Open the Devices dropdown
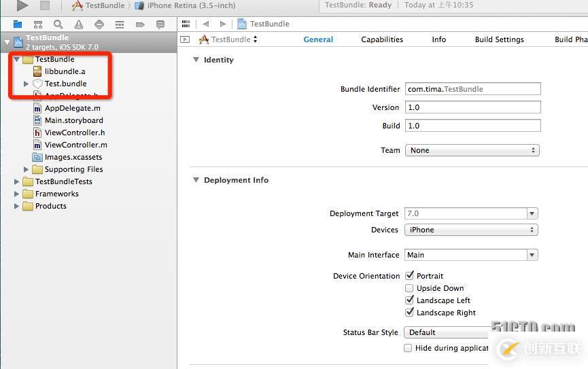Viewport: 588px width, 369px height. point(471,230)
